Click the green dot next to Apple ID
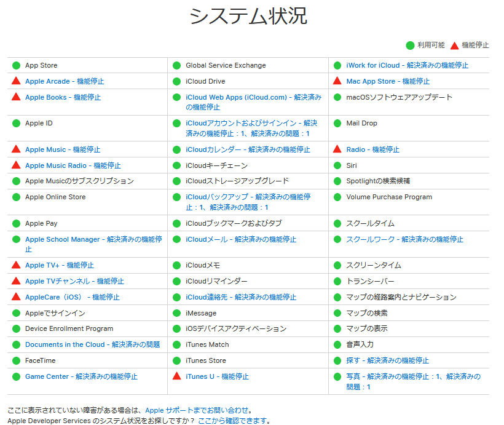The width and height of the screenshot is (504, 425). [x=16, y=123]
